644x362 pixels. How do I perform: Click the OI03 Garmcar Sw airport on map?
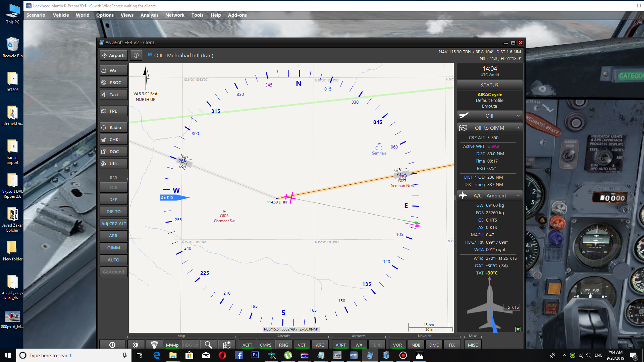click(224, 212)
